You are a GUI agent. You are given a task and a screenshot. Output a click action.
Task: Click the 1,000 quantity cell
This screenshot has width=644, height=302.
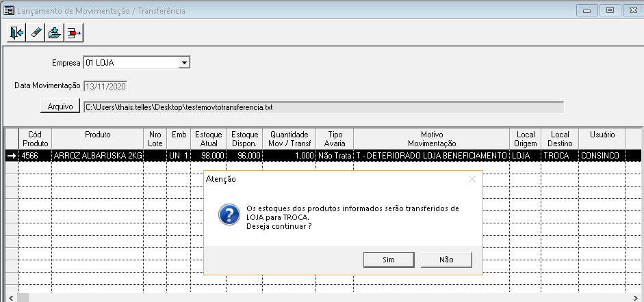point(290,156)
